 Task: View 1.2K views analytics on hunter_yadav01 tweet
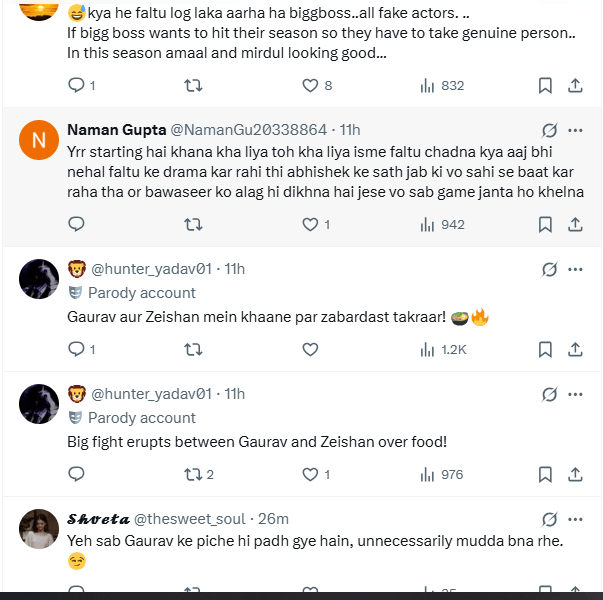441,349
